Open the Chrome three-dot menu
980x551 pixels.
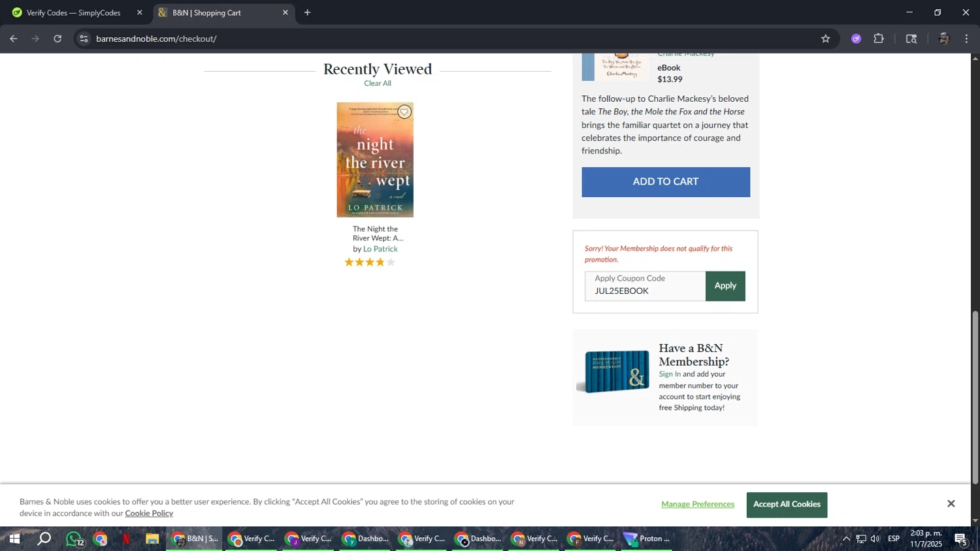(966, 39)
